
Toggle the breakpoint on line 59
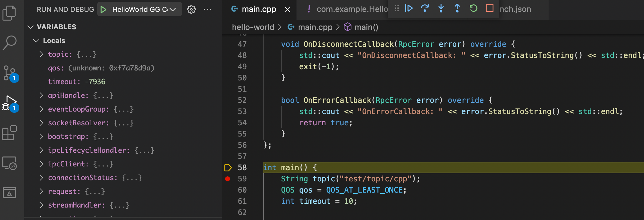[228, 179]
